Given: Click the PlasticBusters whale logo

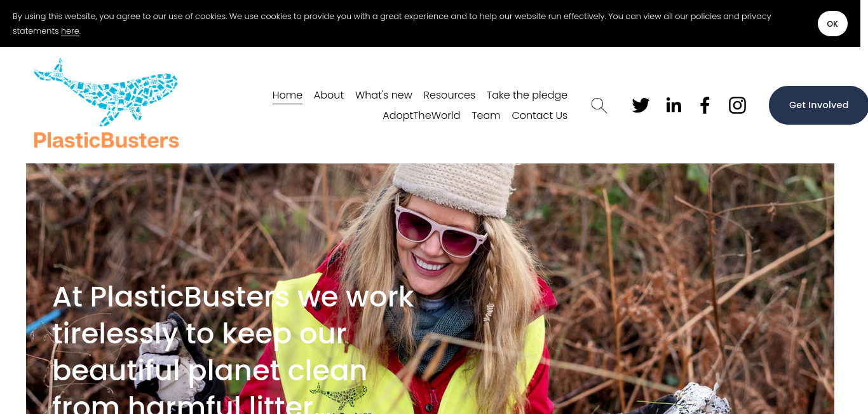Looking at the screenshot, I should (x=105, y=92).
